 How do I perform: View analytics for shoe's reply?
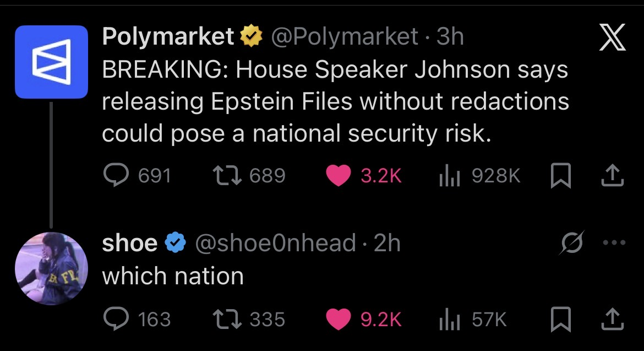point(449,319)
